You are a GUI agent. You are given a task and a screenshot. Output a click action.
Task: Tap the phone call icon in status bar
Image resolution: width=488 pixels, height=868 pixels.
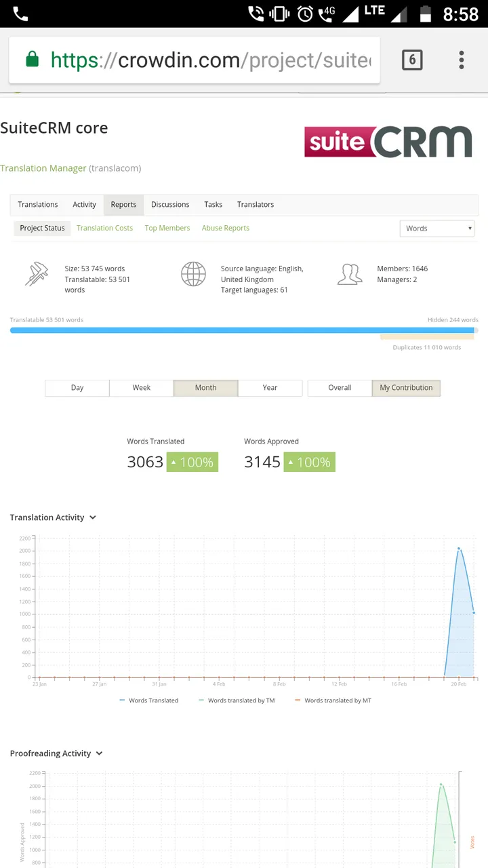pyautogui.click(x=21, y=14)
